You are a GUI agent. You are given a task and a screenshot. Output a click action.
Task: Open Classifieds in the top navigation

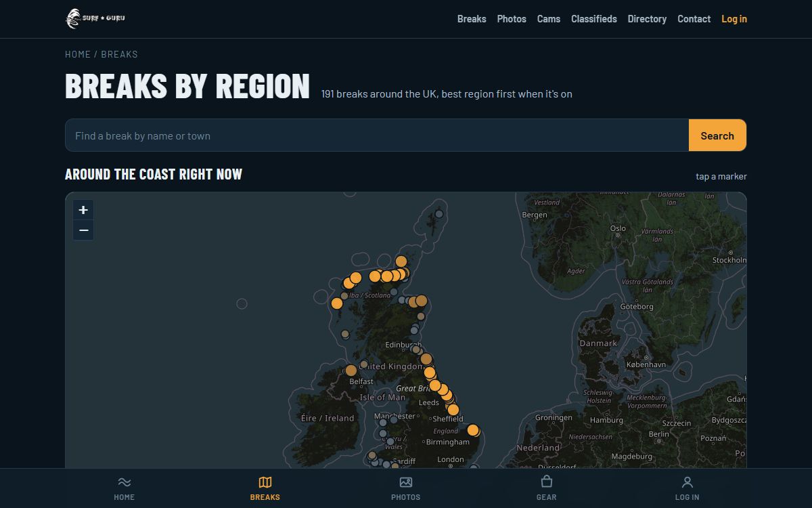click(x=594, y=19)
